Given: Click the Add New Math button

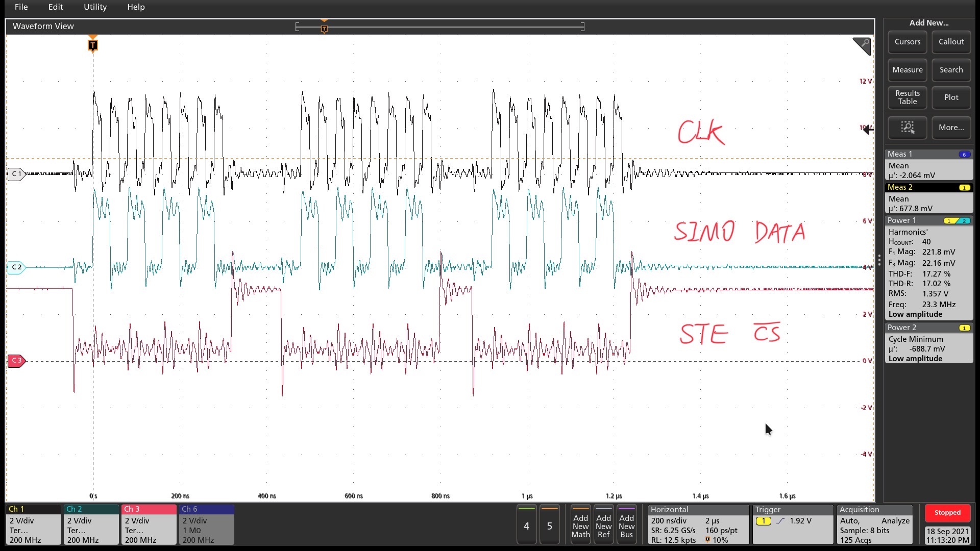Looking at the screenshot, I should pyautogui.click(x=580, y=525).
